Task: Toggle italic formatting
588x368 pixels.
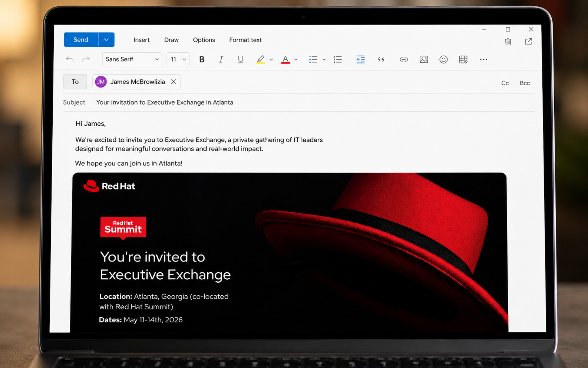Action: 221,59
